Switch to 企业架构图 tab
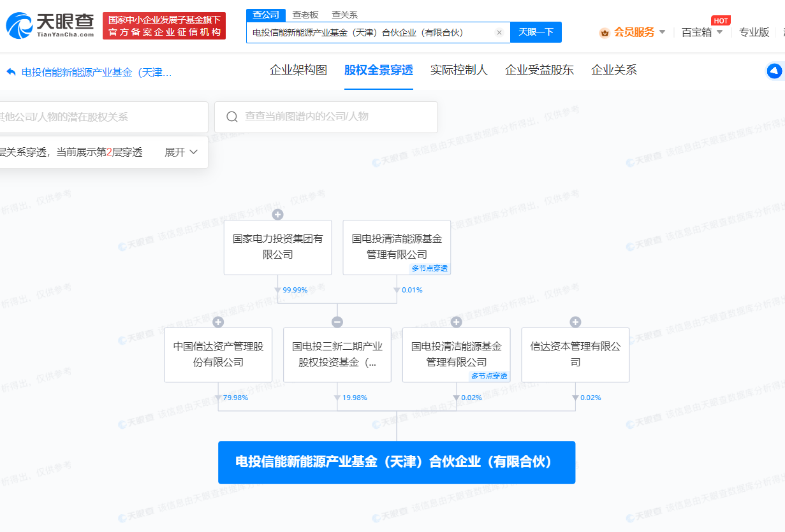 (298, 70)
